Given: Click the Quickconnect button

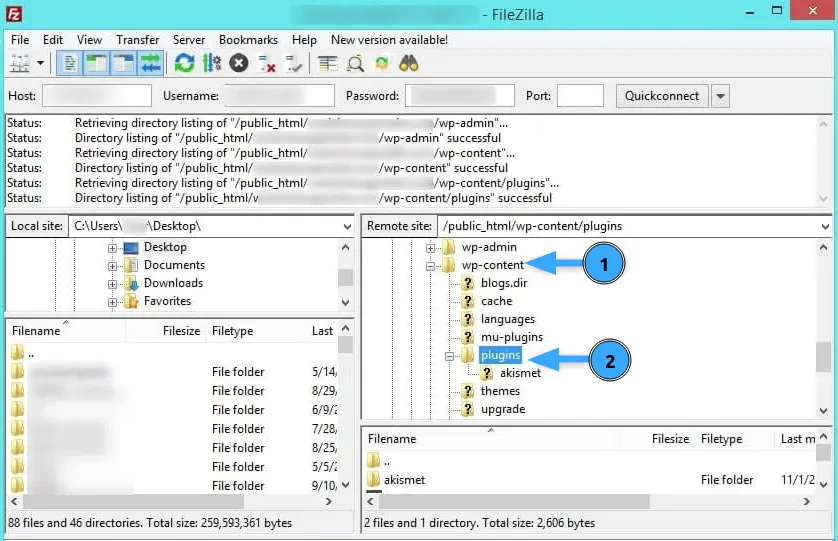Looking at the screenshot, I should tap(662, 96).
